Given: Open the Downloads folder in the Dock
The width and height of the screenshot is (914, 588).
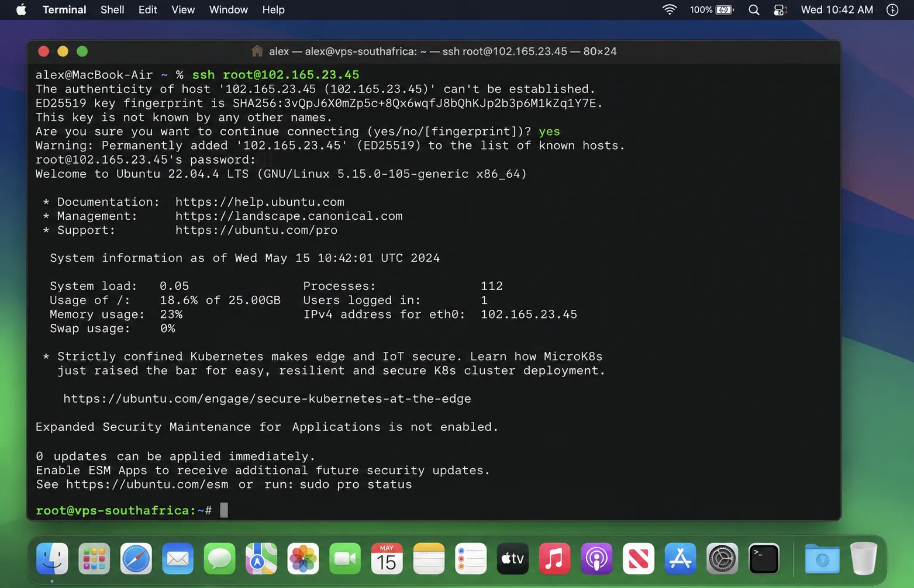Looking at the screenshot, I should (822, 559).
